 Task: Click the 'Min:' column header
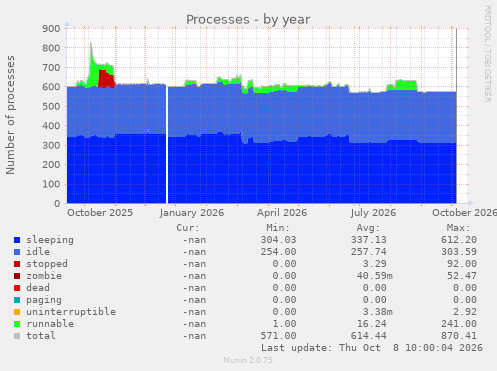[278, 228]
